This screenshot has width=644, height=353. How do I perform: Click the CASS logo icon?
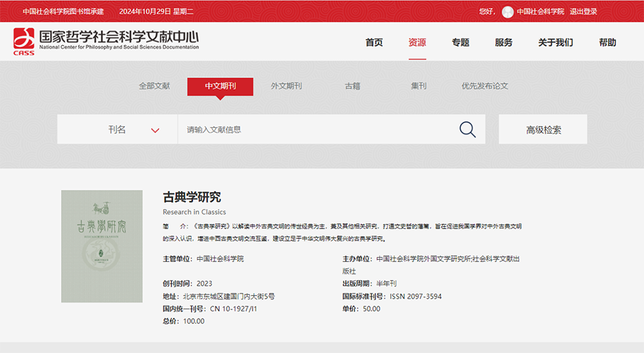(24, 41)
